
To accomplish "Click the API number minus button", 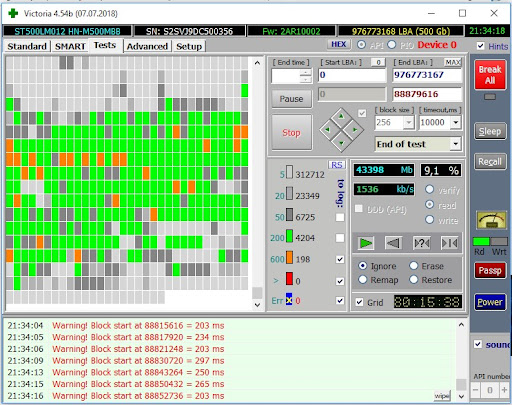I will (x=476, y=390).
